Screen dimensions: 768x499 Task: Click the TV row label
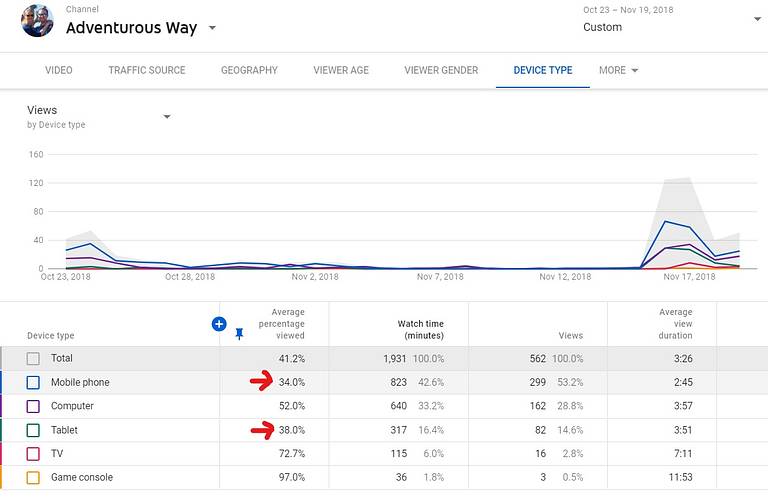[x=57, y=453]
